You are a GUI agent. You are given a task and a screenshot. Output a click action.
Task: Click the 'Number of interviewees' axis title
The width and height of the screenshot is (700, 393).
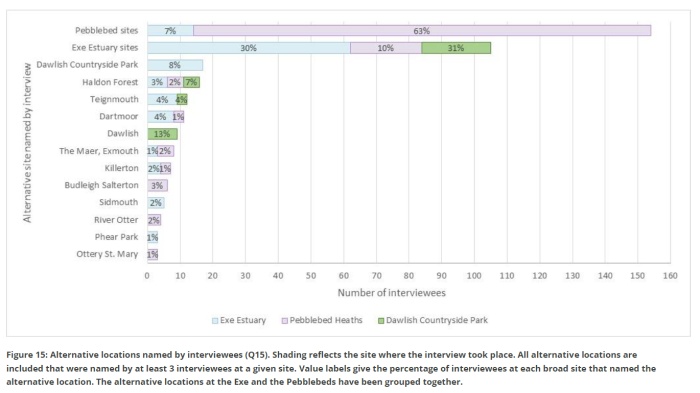tap(392, 293)
